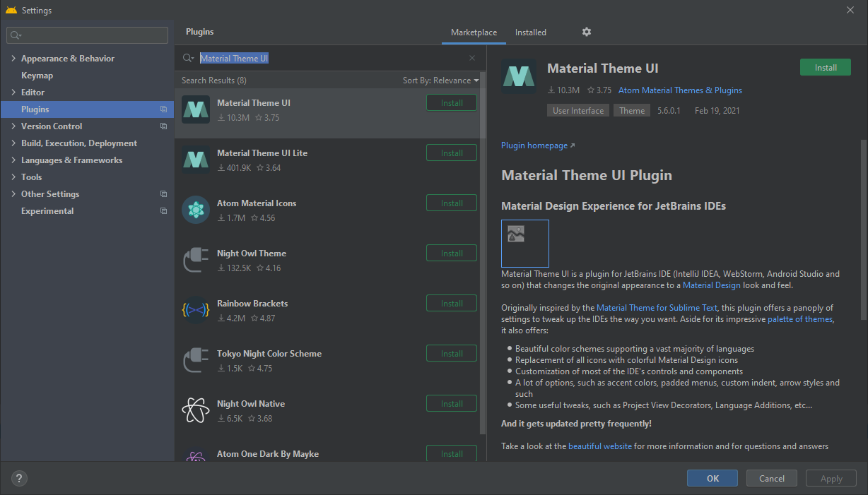The height and width of the screenshot is (495, 868).
Task: Click the Night Owl Native atom icon
Action: [196, 410]
